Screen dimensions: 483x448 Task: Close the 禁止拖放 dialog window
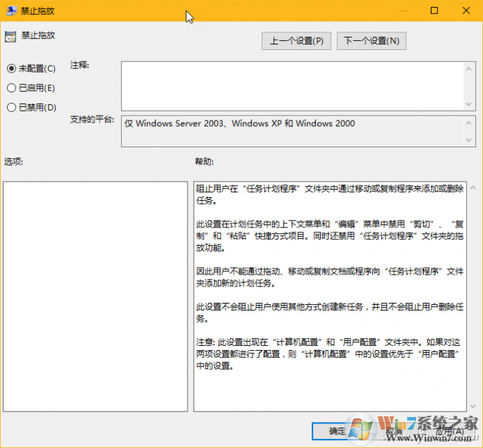[x=466, y=11]
